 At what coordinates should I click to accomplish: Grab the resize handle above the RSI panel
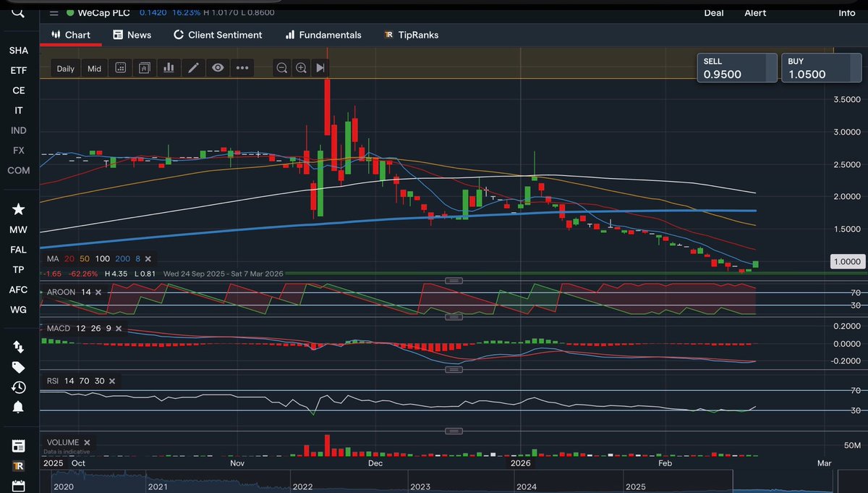[454, 369]
